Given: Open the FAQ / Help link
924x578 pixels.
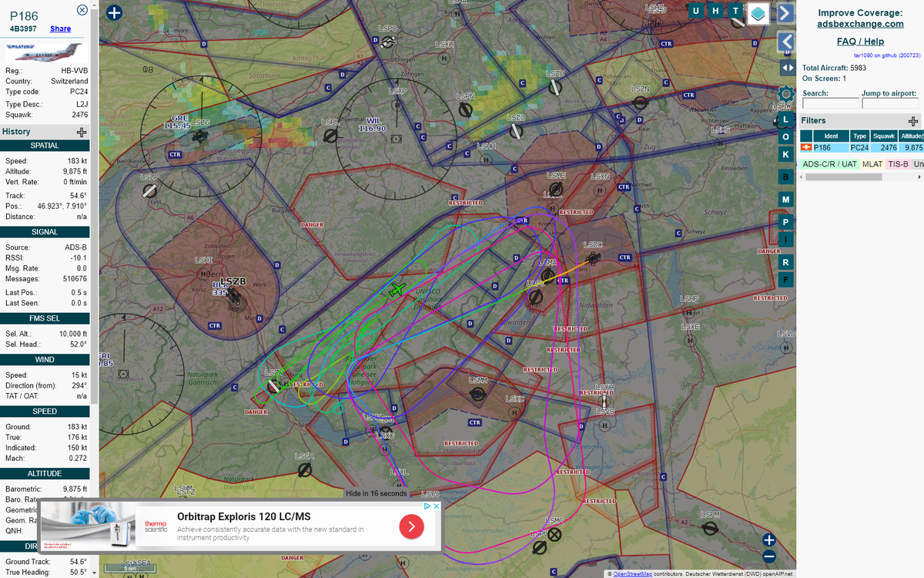Looking at the screenshot, I should [x=859, y=41].
